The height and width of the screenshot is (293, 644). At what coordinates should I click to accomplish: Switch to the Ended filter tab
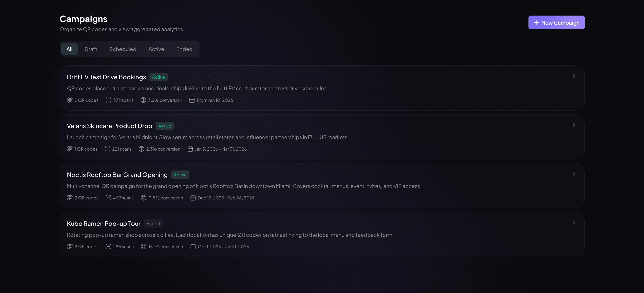[x=184, y=49]
